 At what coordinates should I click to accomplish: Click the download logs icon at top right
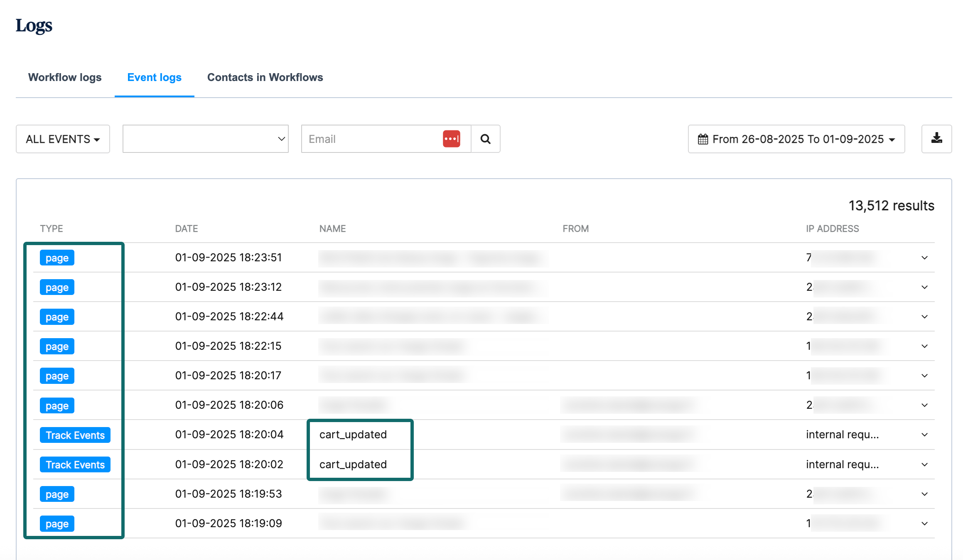pos(936,139)
